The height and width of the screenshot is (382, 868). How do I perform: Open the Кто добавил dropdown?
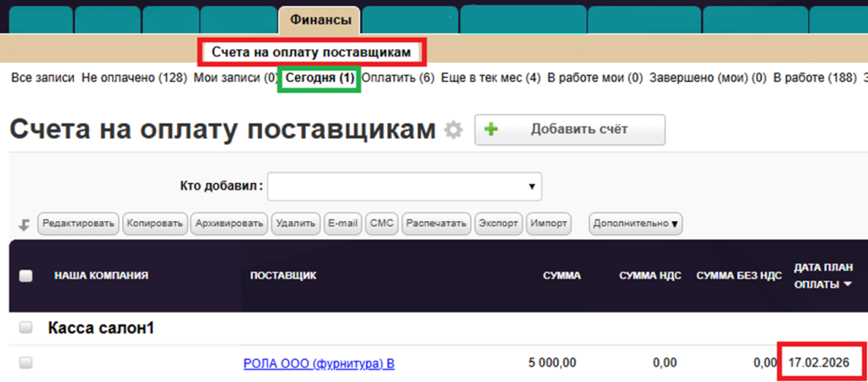pos(404,185)
